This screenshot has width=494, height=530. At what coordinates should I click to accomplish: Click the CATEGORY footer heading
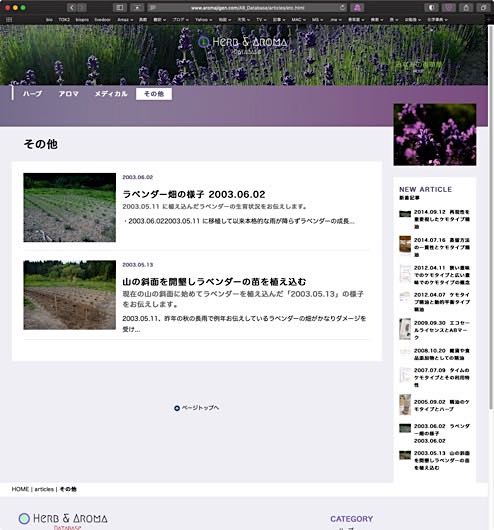(352, 519)
